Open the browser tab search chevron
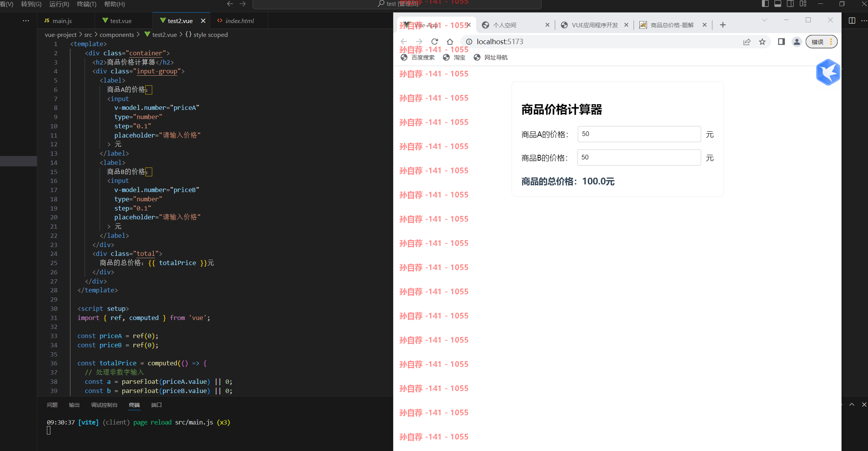 pyautogui.click(x=765, y=20)
